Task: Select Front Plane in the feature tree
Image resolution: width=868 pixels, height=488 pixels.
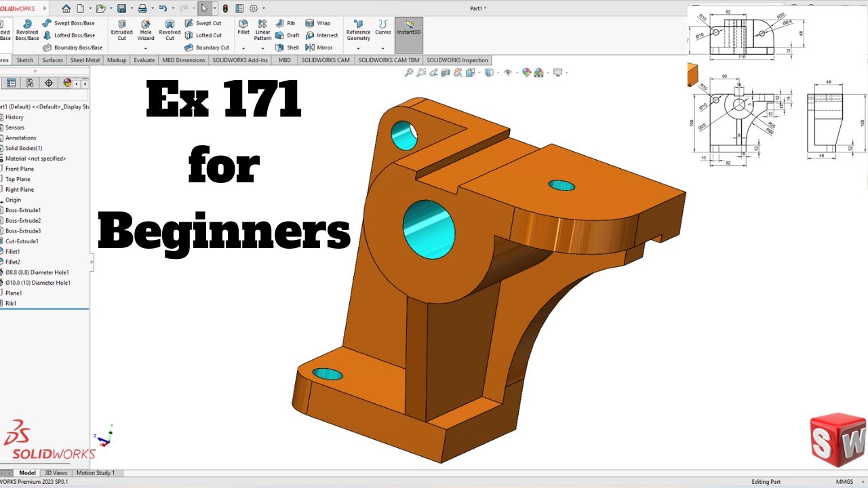Action: point(19,169)
